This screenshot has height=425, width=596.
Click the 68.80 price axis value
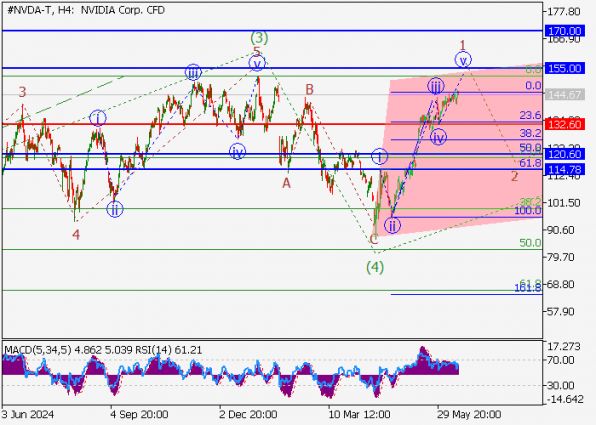[x=560, y=284]
